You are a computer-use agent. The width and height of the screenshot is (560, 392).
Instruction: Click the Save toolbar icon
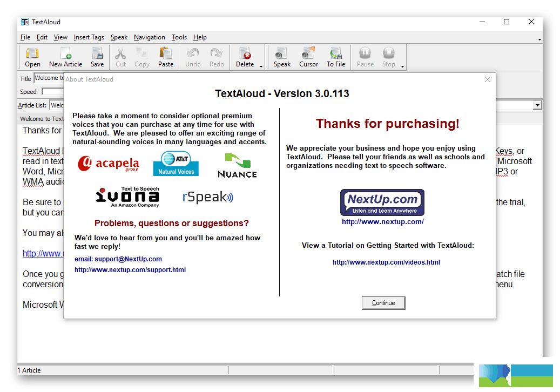click(97, 57)
